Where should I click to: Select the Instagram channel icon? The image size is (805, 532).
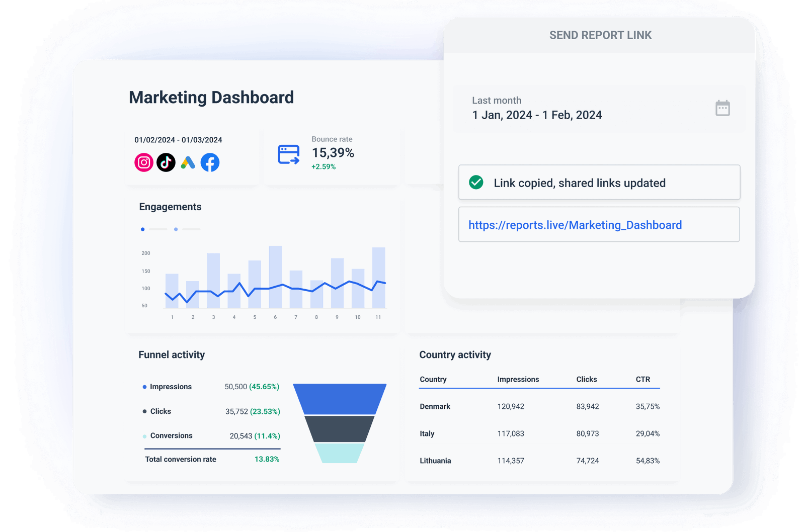(x=143, y=162)
